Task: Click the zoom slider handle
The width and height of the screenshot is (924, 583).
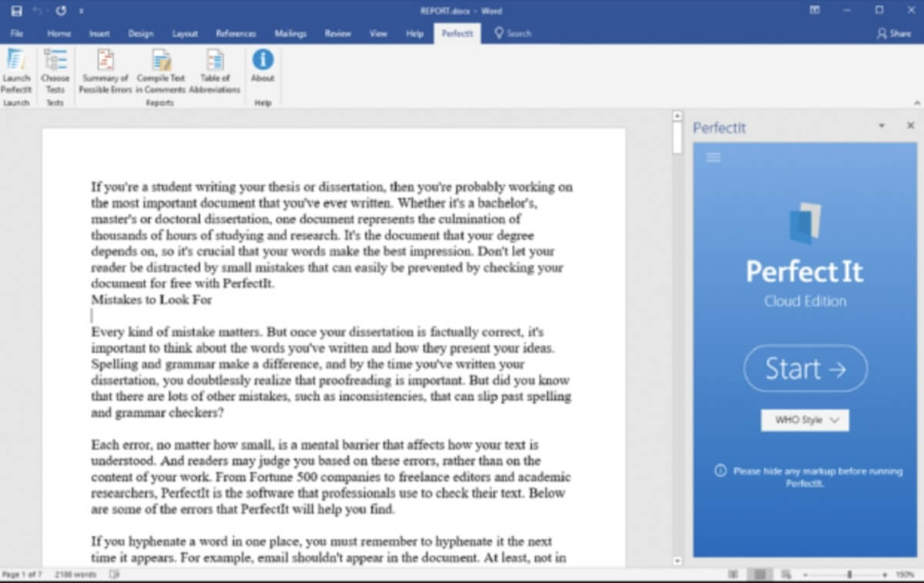Action: tap(850, 575)
